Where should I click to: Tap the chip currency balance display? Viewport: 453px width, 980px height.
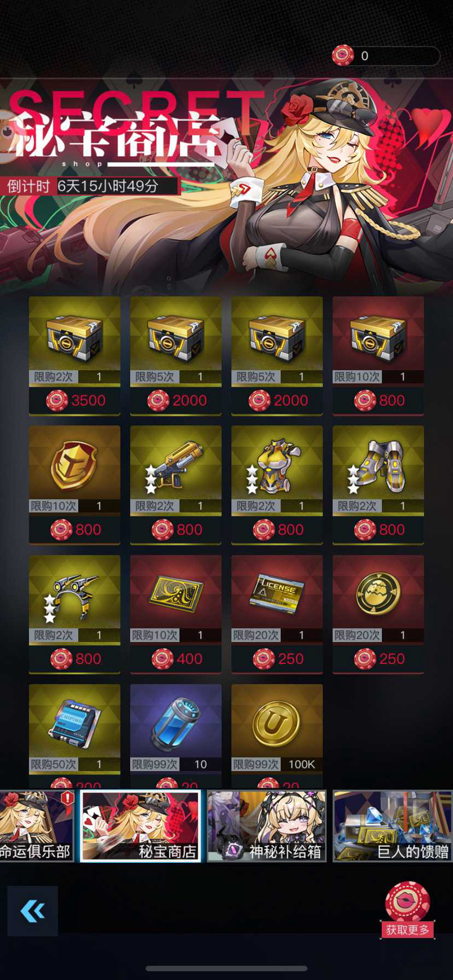pos(386,55)
